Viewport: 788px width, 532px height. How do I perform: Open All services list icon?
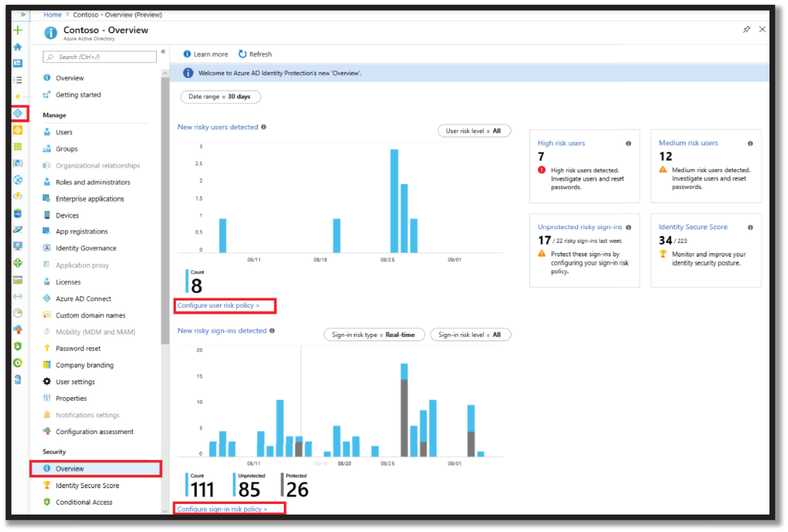point(17,80)
